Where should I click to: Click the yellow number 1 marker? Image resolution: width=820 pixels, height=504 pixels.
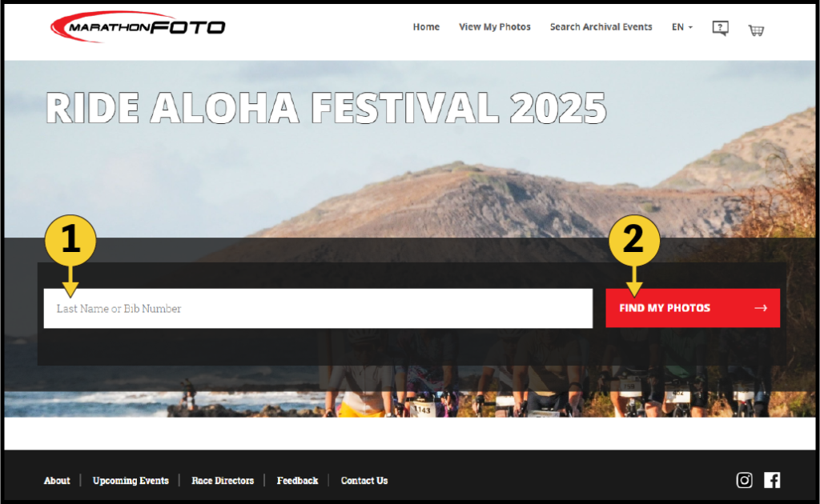coord(70,240)
